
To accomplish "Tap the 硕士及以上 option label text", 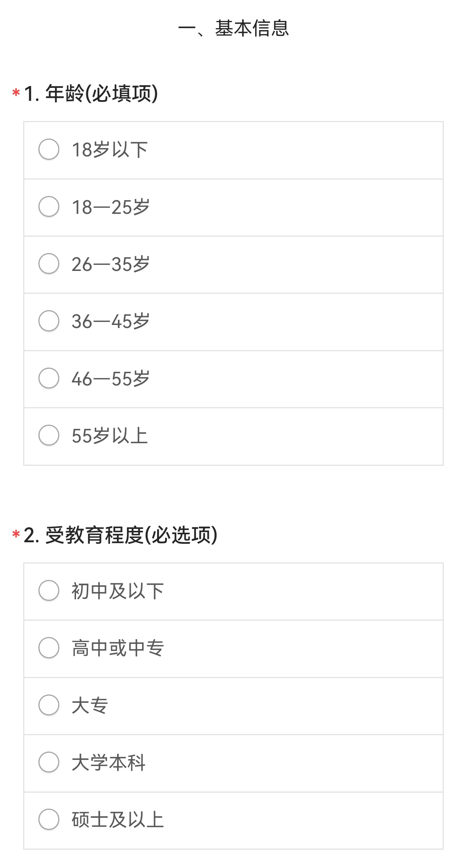I will (x=118, y=820).
